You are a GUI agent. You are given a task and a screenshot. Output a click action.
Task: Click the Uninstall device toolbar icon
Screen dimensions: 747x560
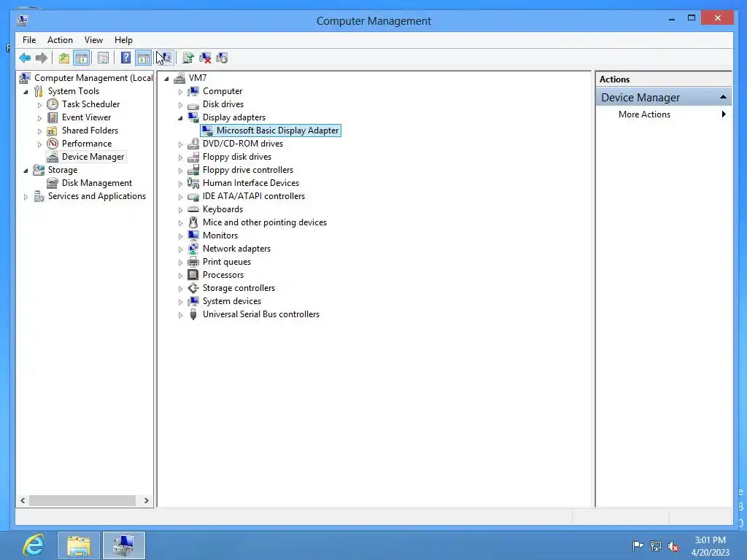205,58
